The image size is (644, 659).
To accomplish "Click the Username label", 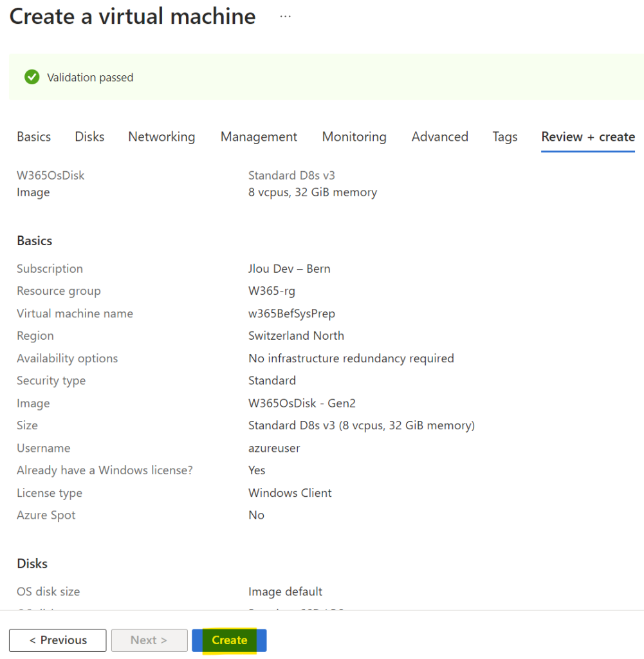I will click(43, 448).
